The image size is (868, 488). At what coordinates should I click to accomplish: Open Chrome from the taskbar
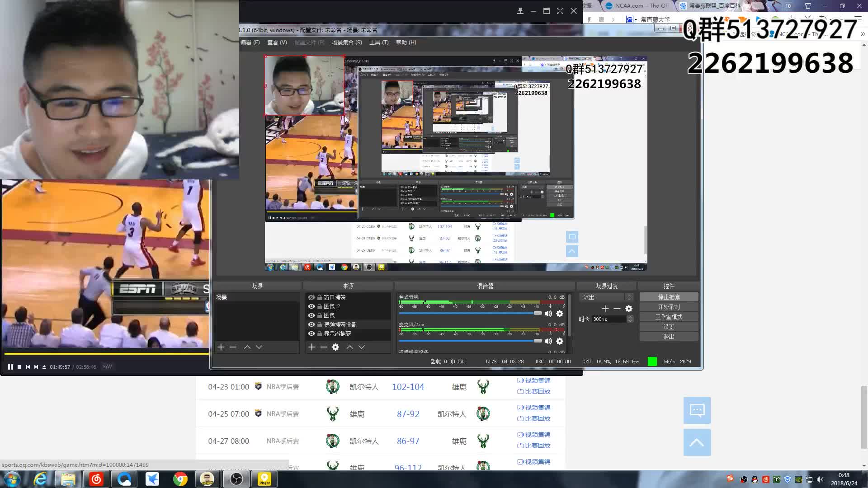[x=180, y=479]
